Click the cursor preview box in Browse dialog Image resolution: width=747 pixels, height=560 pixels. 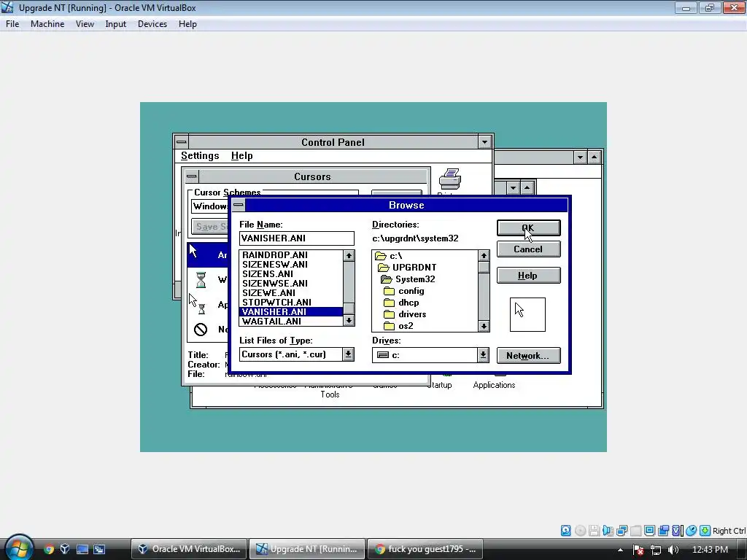point(527,314)
